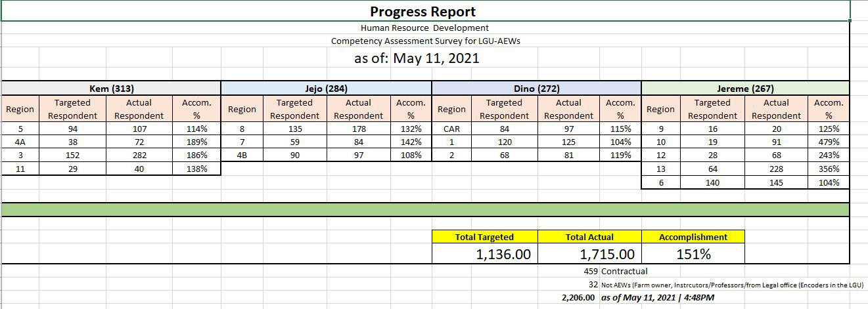Click the yellow "Total Actual" header
Viewport: 868px width, 309px height.
pyautogui.click(x=589, y=237)
